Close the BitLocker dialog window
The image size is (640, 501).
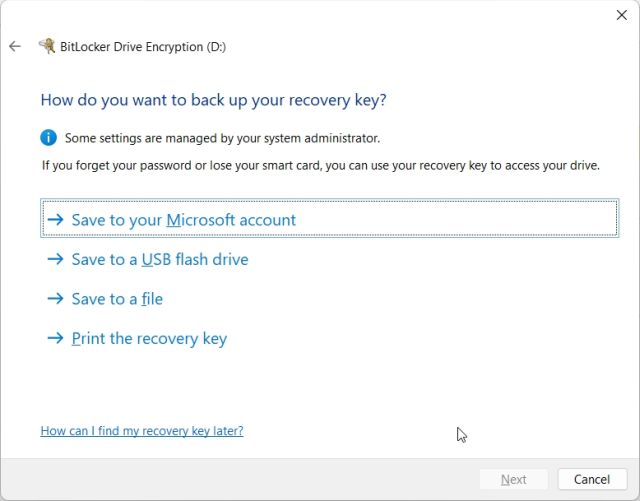point(622,15)
